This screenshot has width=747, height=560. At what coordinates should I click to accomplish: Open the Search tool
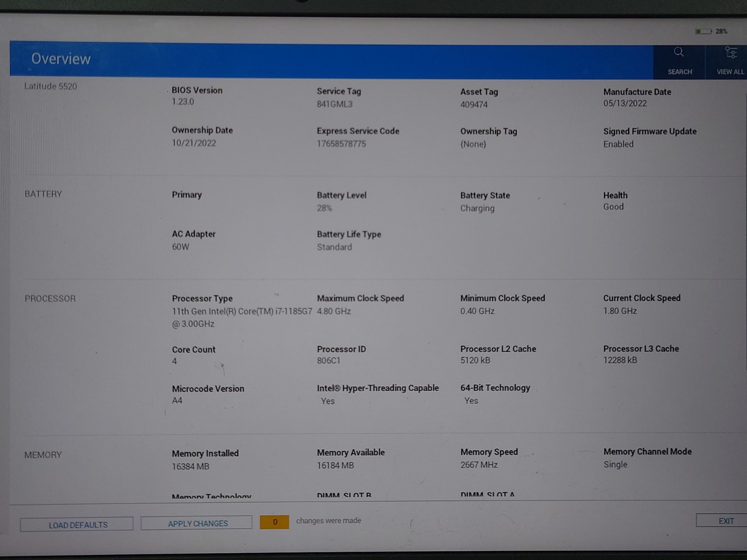(679, 61)
